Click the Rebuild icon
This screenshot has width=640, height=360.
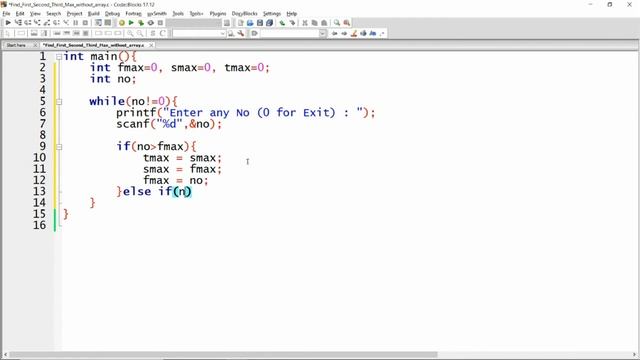tap(151, 22)
